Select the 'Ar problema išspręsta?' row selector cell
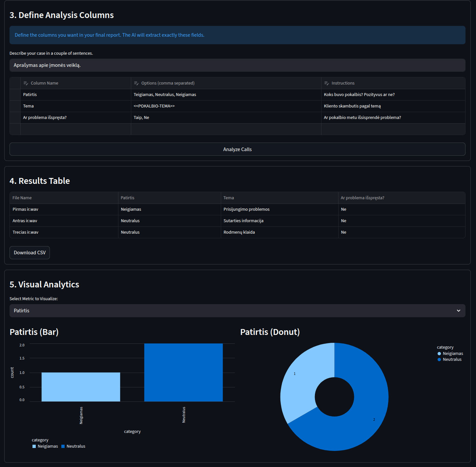 pos(15,118)
